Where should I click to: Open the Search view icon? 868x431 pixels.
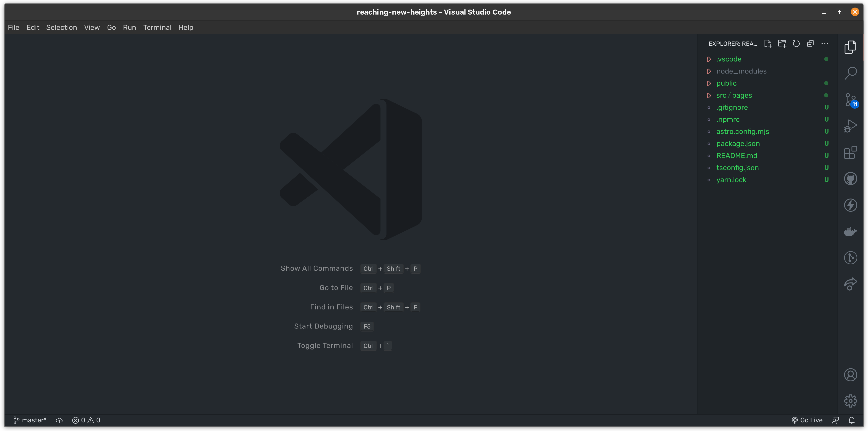(850, 73)
